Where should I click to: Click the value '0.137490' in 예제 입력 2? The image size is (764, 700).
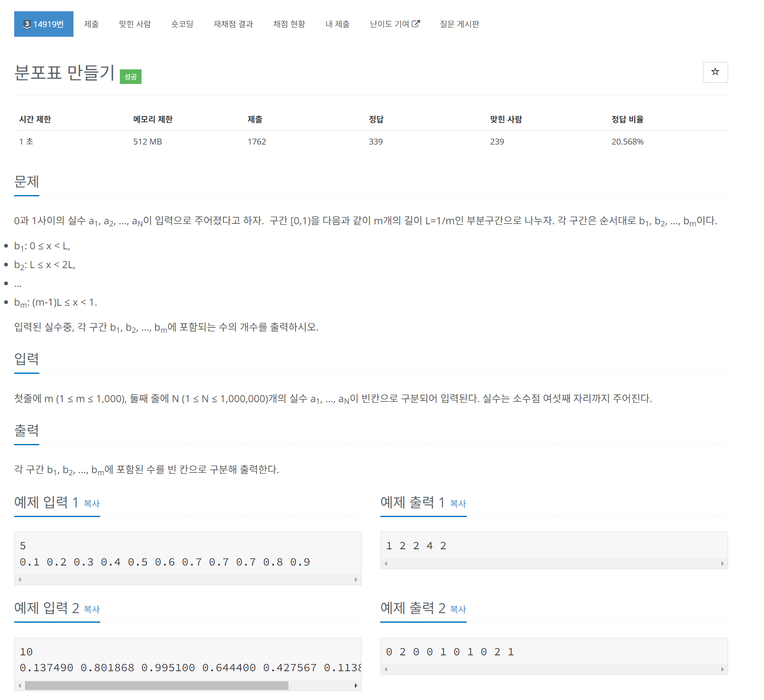[x=46, y=668]
